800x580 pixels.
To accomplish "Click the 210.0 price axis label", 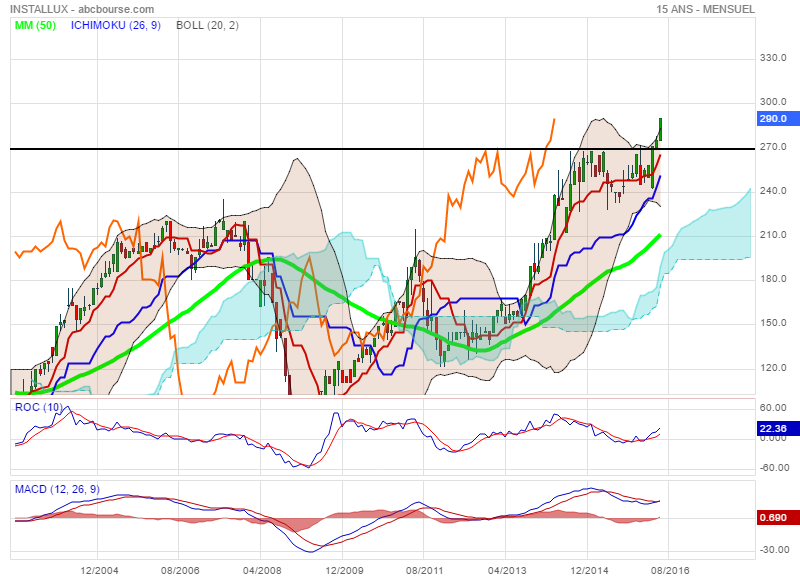I will click(x=773, y=235).
